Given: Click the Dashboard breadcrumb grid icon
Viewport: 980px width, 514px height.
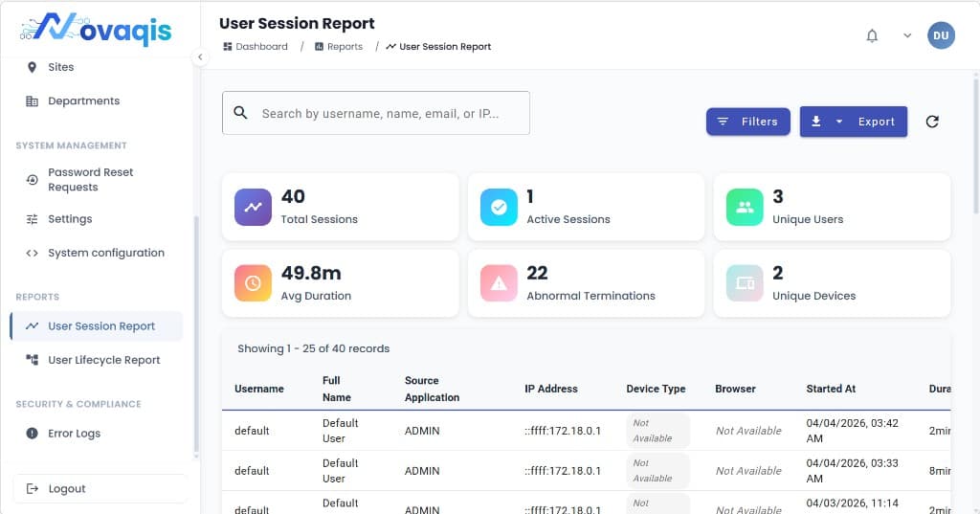Looking at the screenshot, I should [228, 46].
